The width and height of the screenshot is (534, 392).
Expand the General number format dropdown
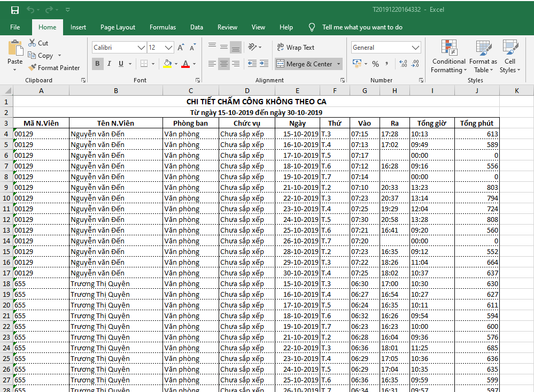pyautogui.click(x=416, y=48)
